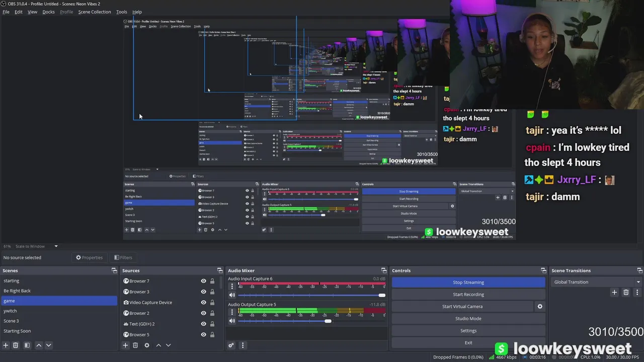
Task: Hide the Browser 7 source
Action: click(203, 281)
